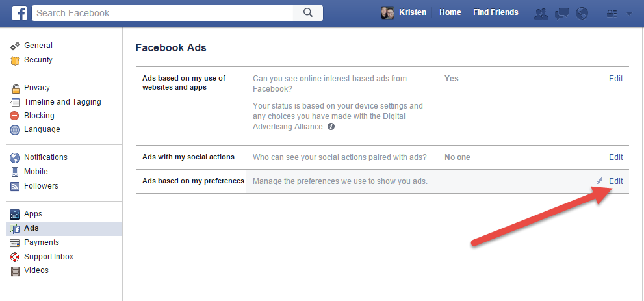Open Security settings in the sidebar
The height and width of the screenshot is (301, 644).
38,60
